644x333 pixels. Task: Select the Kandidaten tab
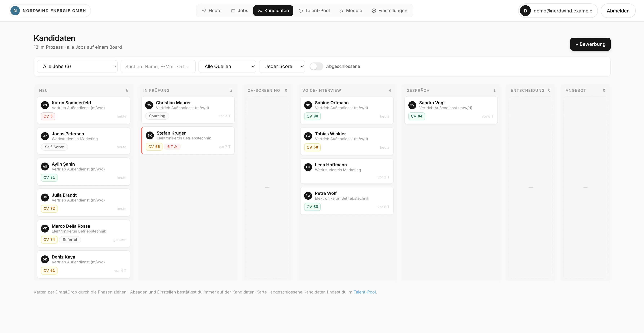point(273,10)
